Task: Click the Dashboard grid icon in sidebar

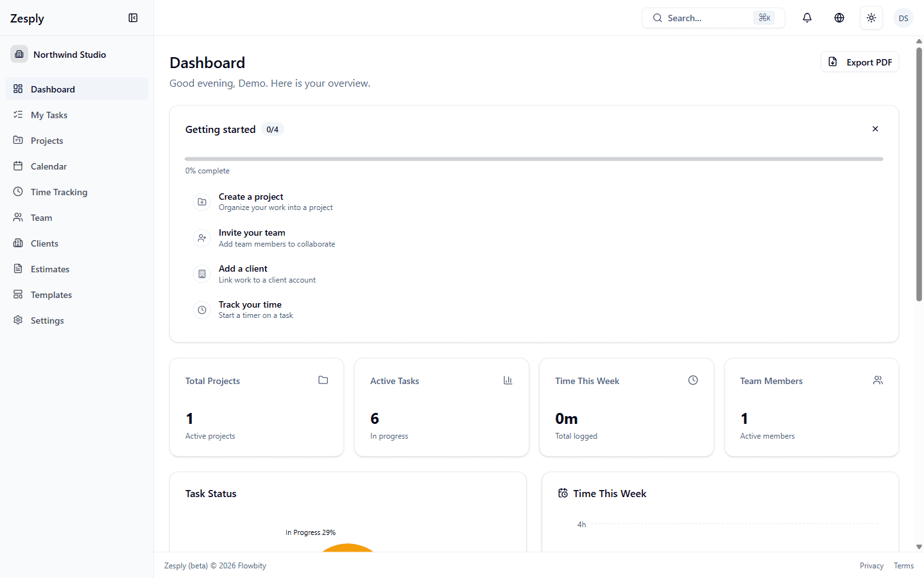Action: (x=18, y=89)
